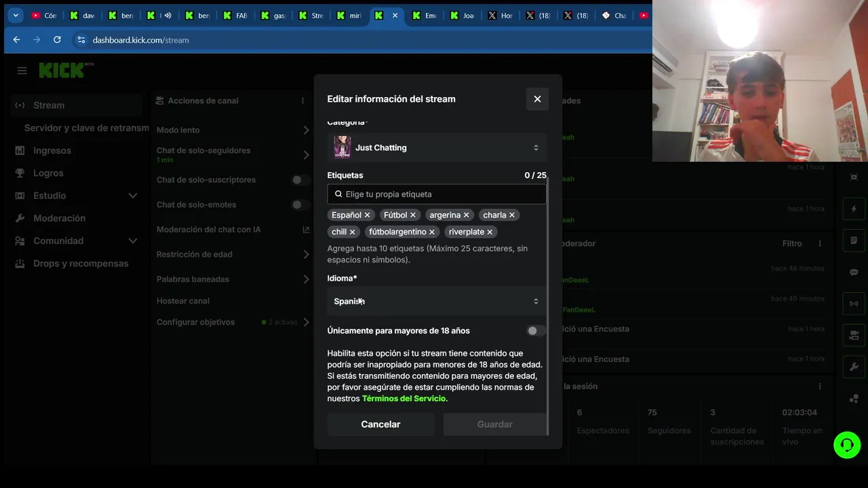Go back in browser
The width and height of the screenshot is (868, 488).
[16, 40]
